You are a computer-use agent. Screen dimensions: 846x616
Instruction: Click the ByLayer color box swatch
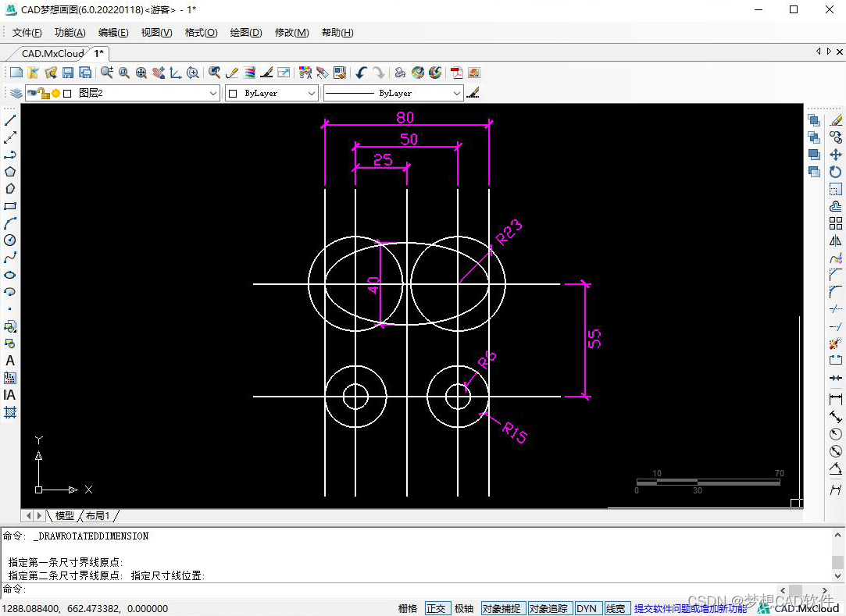click(233, 94)
